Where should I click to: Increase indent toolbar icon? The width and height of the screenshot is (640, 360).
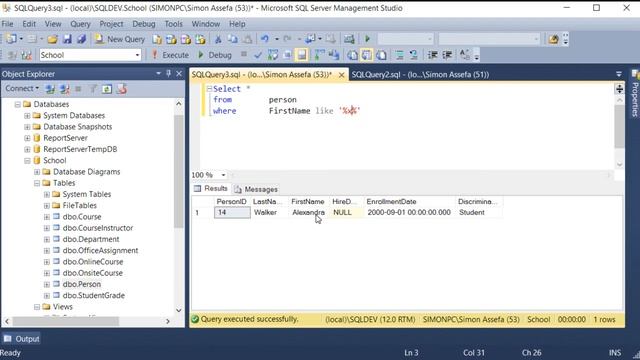click(447, 55)
